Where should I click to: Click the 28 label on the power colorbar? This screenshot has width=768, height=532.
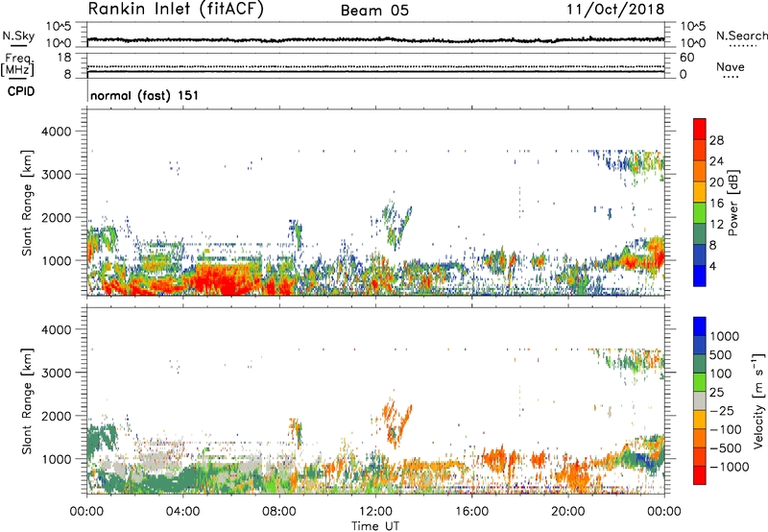[x=716, y=140]
